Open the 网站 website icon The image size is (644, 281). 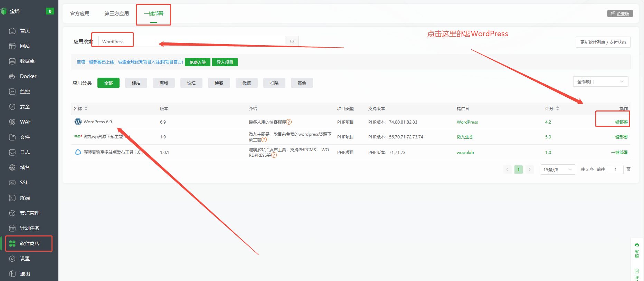(12, 46)
